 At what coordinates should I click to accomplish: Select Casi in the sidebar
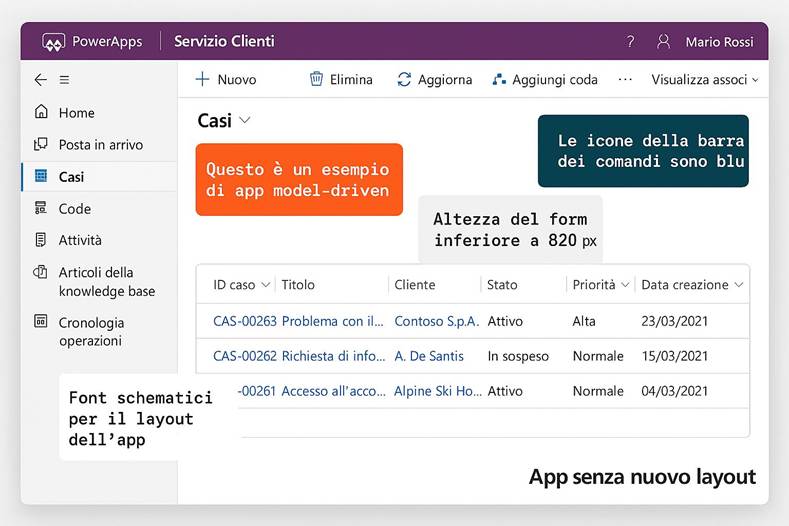[x=99, y=177]
